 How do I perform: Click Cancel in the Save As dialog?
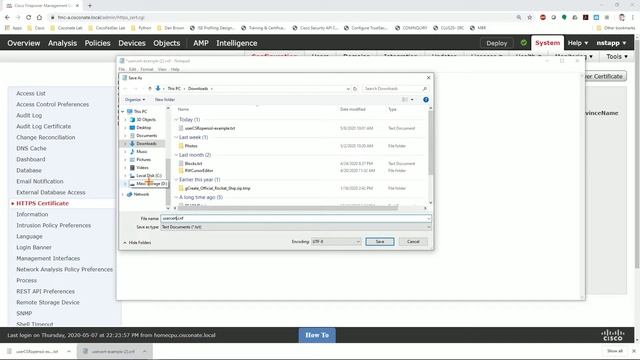tap(413, 242)
